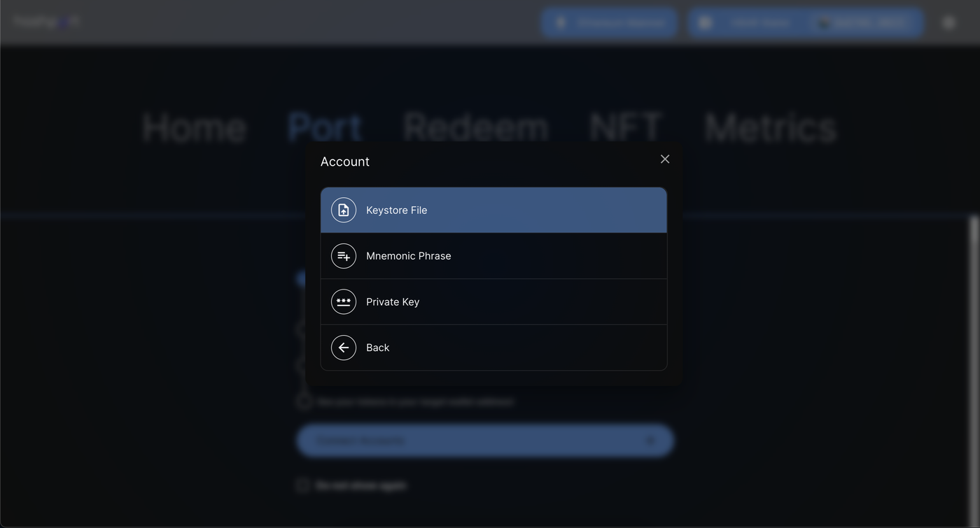Click the Back arrow icon
This screenshot has height=528, width=980.
point(343,348)
